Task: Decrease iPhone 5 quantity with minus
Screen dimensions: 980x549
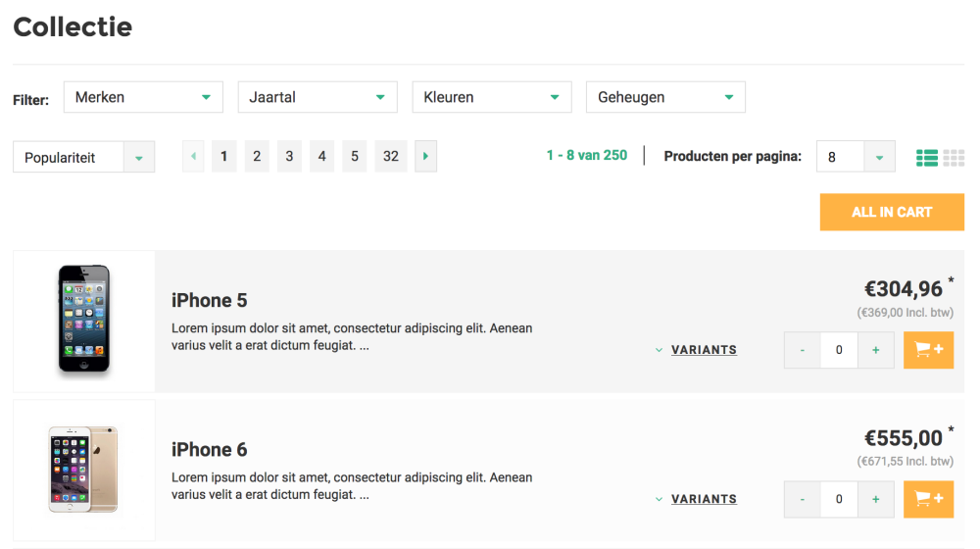Action: pyautogui.click(x=803, y=350)
